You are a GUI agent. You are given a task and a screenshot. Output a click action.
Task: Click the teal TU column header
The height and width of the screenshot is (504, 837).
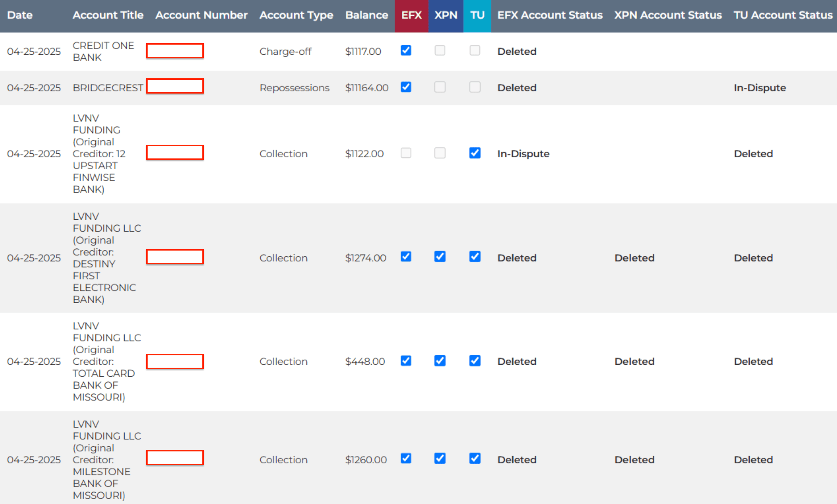[477, 16]
